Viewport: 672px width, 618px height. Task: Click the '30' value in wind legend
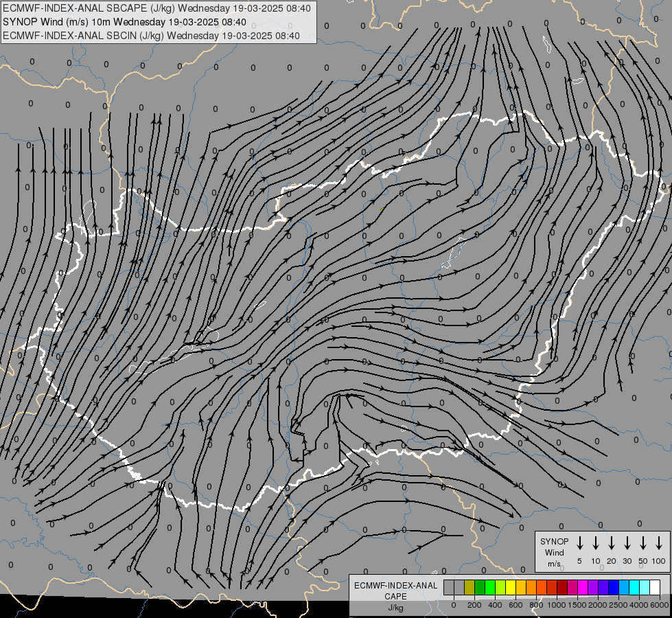coord(627,561)
